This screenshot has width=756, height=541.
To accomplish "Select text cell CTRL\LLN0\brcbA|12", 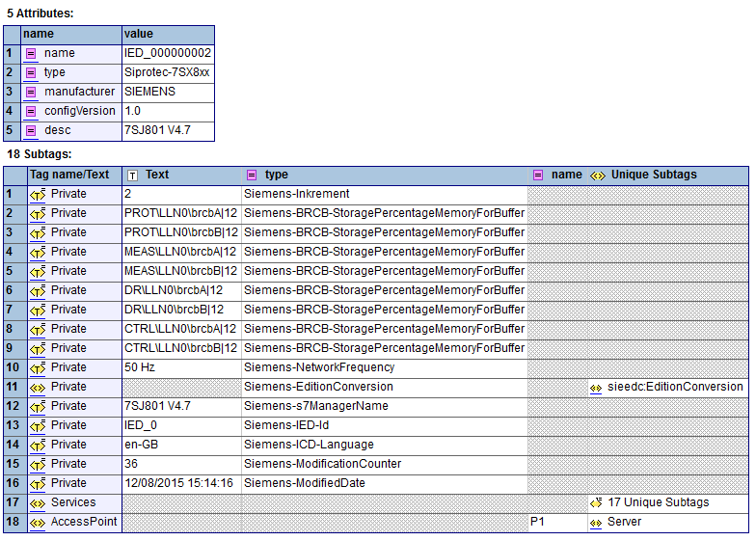I will tap(181, 330).
